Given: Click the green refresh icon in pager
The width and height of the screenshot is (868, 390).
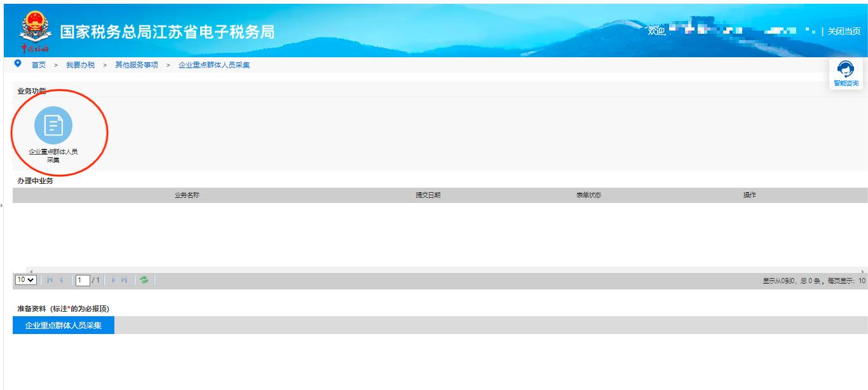Looking at the screenshot, I should click(x=144, y=280).
